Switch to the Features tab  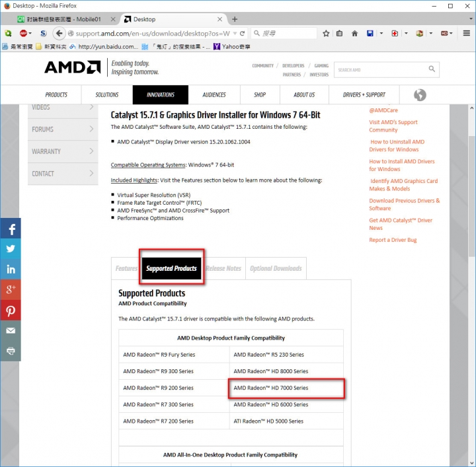point(126,268)
